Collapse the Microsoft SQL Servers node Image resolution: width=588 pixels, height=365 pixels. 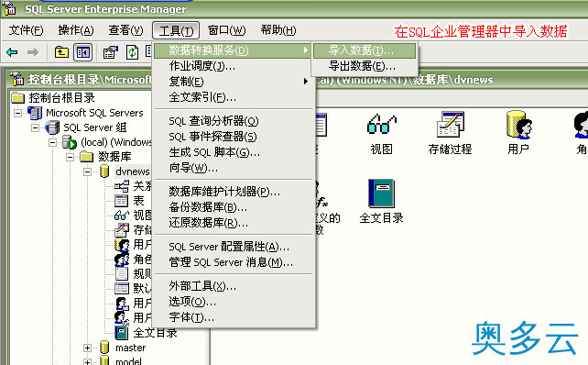tap(17, 113)
